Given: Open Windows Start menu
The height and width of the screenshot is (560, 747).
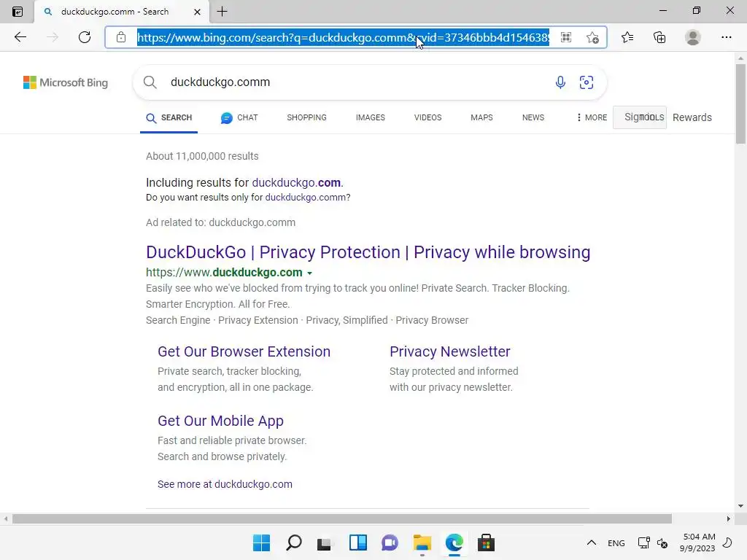Looking at the screenshot, I should [x=261, y=542].
